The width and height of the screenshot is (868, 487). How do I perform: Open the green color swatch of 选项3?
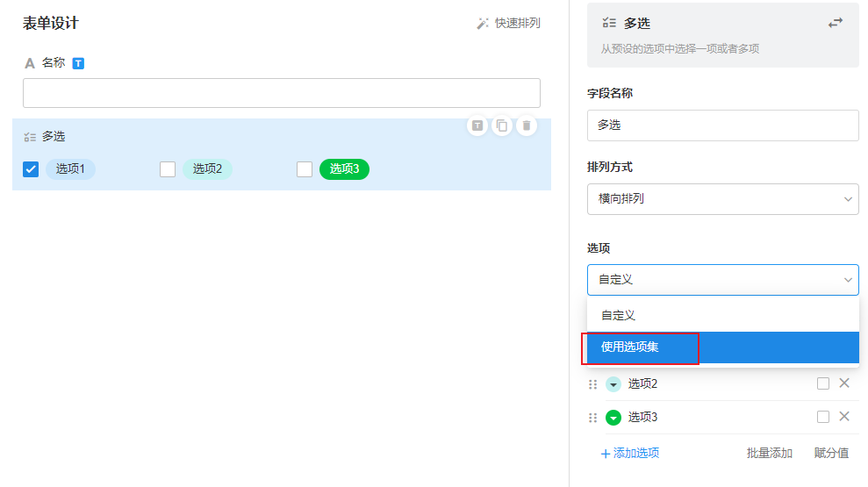click(x=613, y=418)
